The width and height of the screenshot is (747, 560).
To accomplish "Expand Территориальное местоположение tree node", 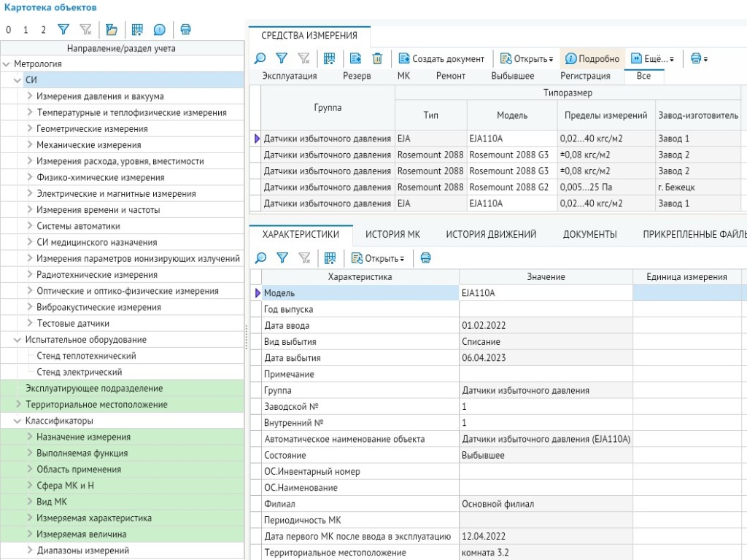I will tap(18, 404).
